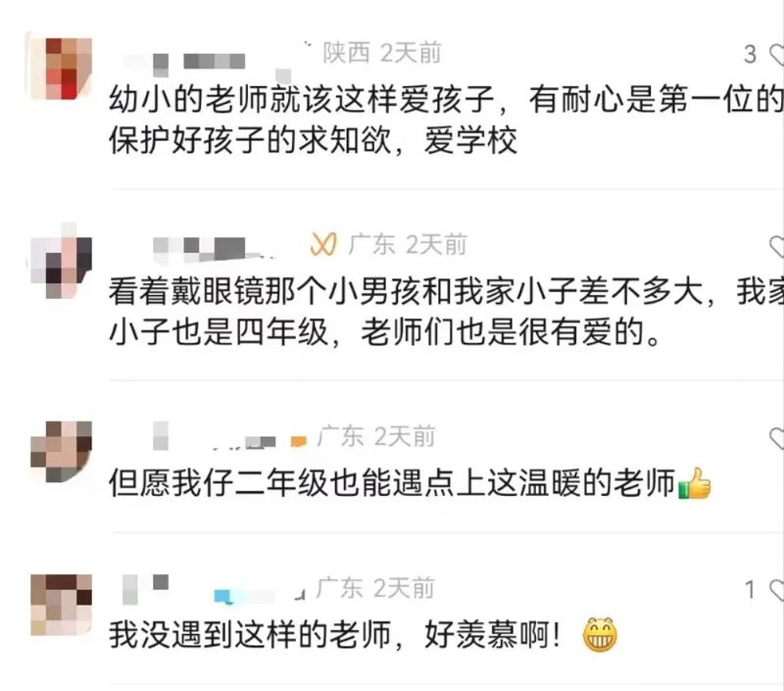The width and height of the screenshot is (784, 691).
Task: Click the 陕西 2天前 timestamp label
Action: [382, 53]
